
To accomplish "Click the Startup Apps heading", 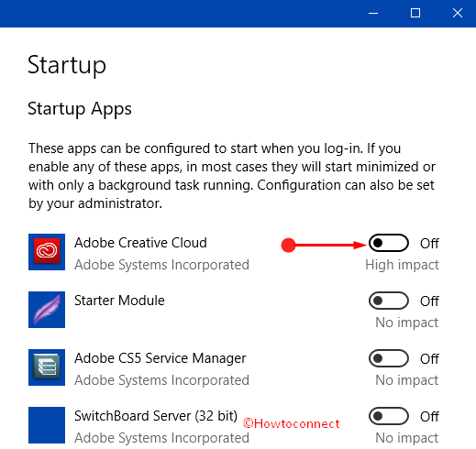I will pyautogui.click(x=80, y=109).
